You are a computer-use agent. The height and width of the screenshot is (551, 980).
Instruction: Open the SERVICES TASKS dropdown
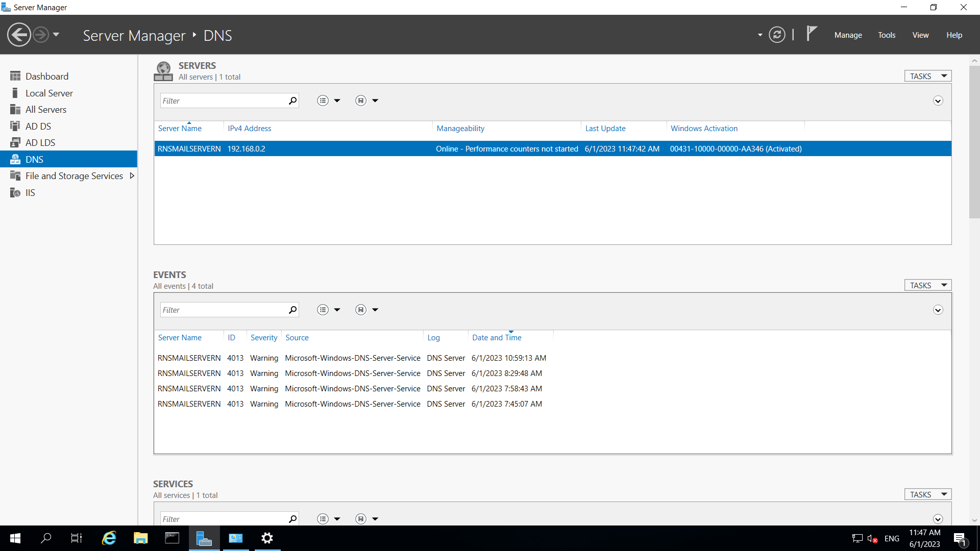tap(927, 494)
